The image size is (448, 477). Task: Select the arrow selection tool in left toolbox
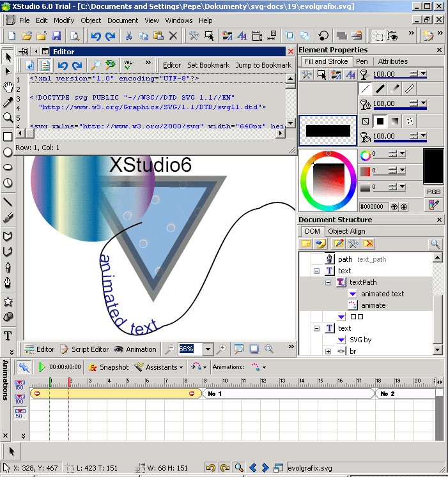[8, 57]
